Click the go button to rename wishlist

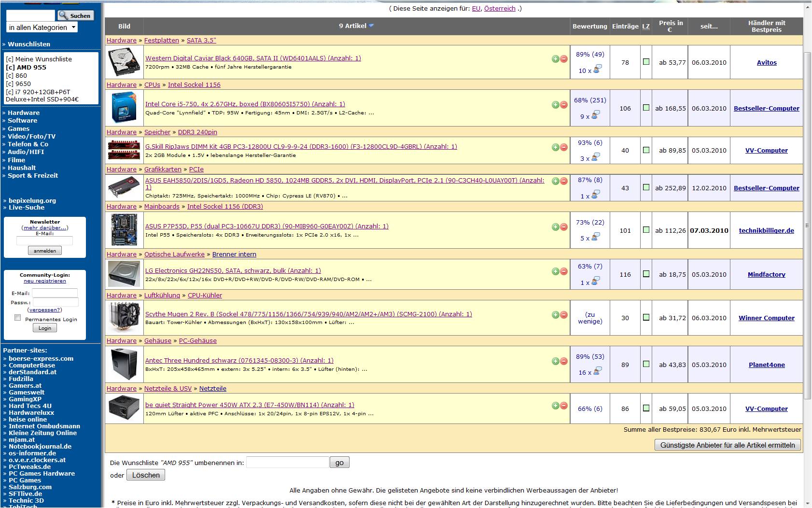339,463
